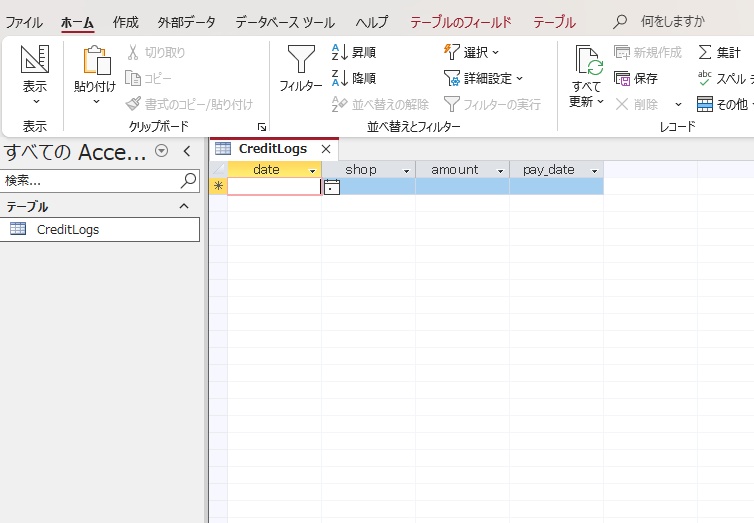The height and width of the screenshot is (523, 754).
Task: Click the すべて更新 refresh icon
Action: point(589,61)
